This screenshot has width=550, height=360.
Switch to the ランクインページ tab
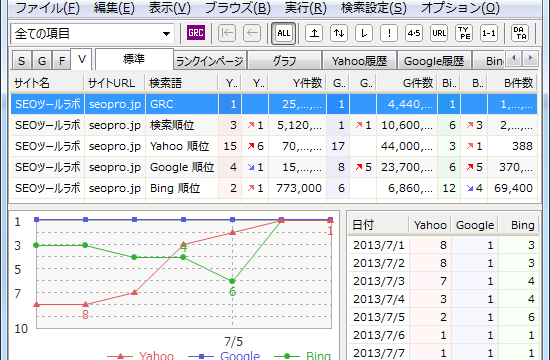tap(210, 61)
